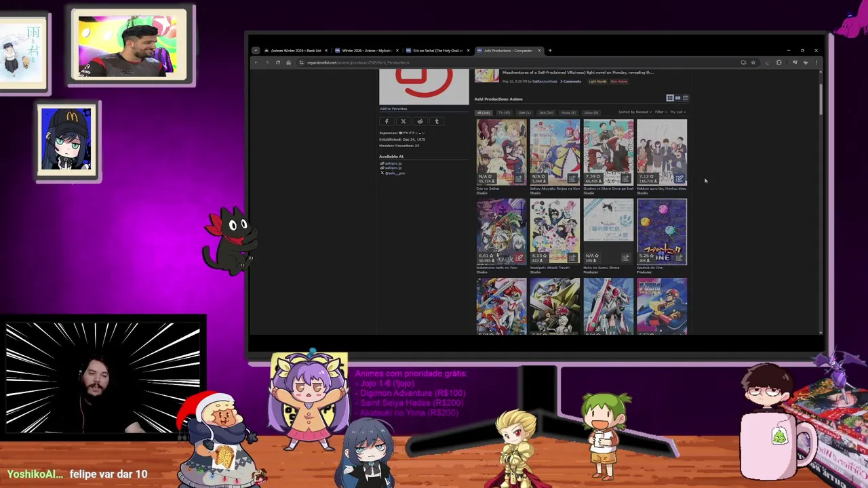868x488 pixels.
Task: Go to the browser home page
Action: (288, 62)
